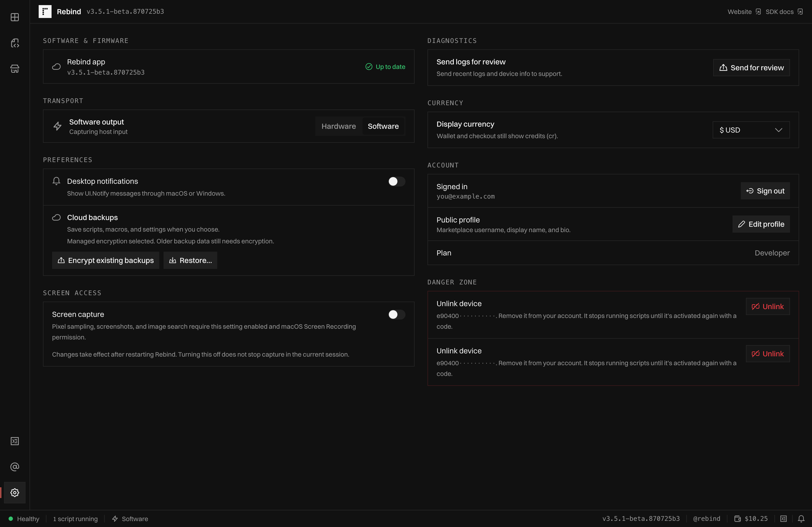
Task: Open the account @ icon in sidebar
Action: pos(15,467)
